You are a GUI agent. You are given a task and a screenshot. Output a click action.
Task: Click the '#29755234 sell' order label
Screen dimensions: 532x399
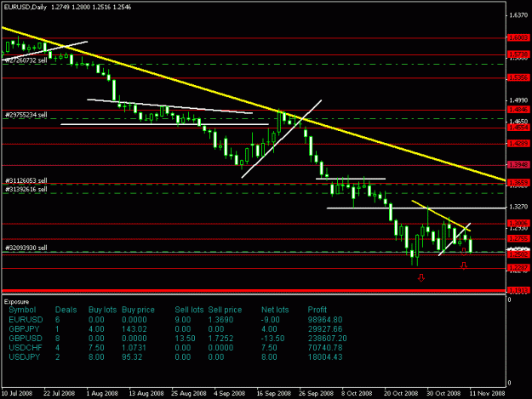tap(26, 115)
